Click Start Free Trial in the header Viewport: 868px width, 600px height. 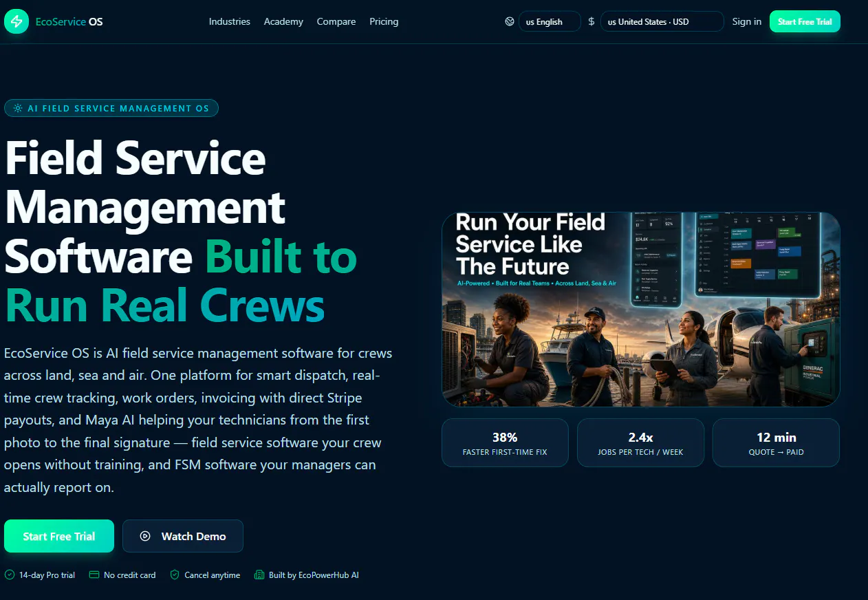(805, 21)
